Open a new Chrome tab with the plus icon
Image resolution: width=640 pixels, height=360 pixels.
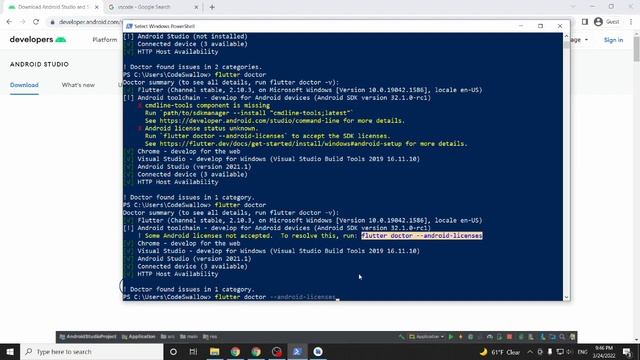coord(212,7)
